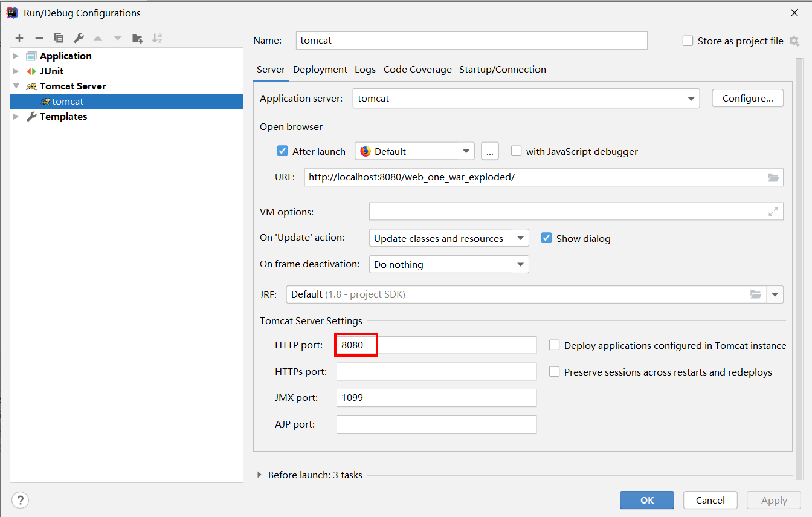Enable Store as project file checkbox
The image size is (812, 517).
coord(688,41)
